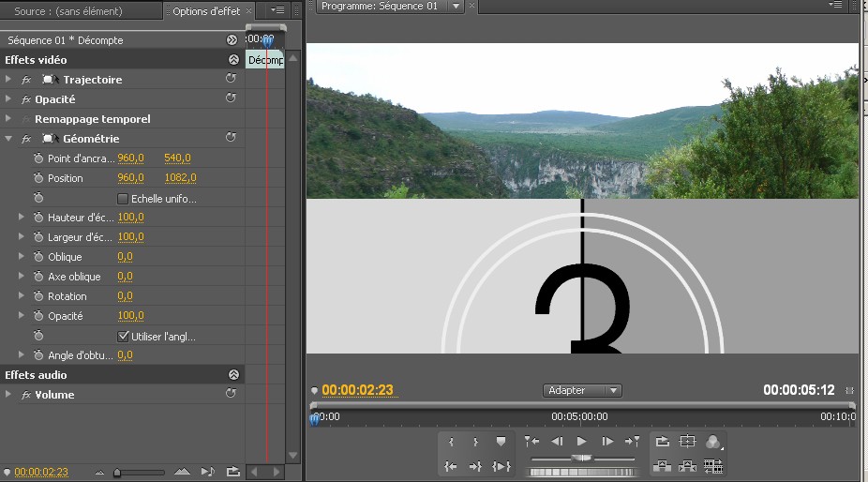
Task: Collapse the Effets vidéo section
Action: (233, 59)
